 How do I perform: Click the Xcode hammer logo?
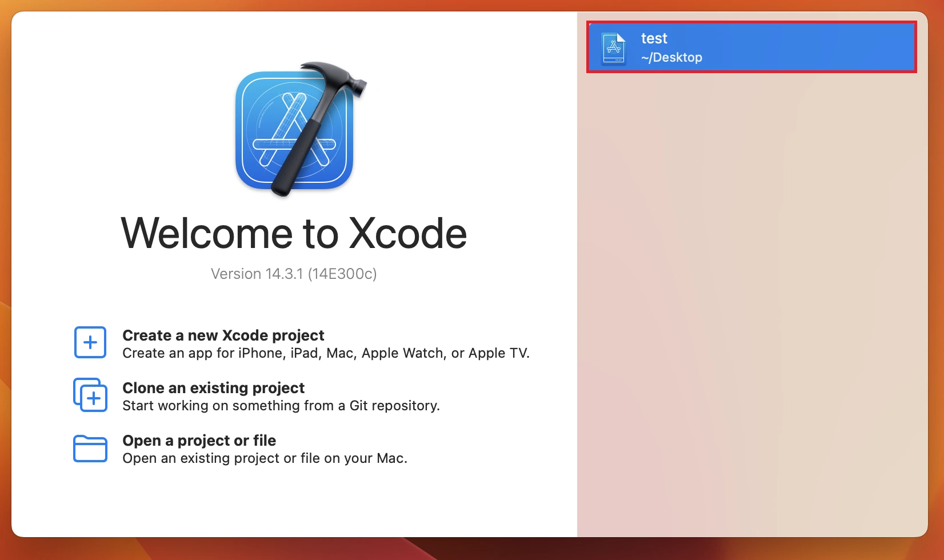pos(295,131)
